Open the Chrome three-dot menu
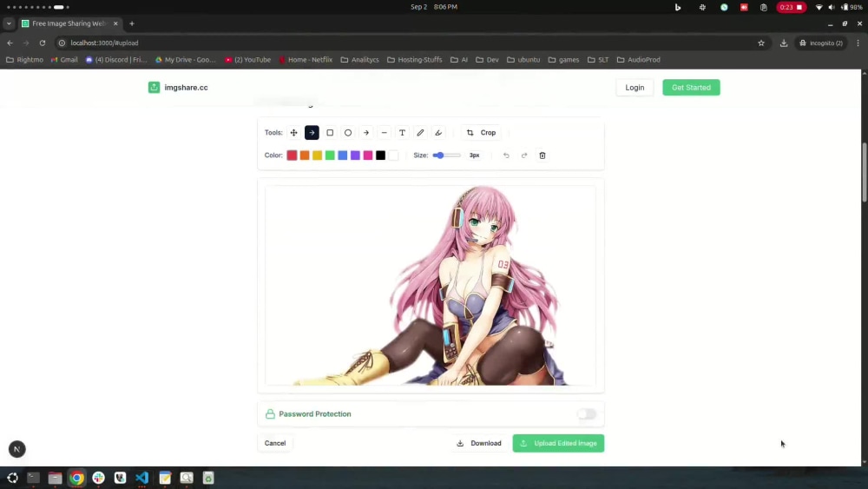 click(x=858, y=43)
